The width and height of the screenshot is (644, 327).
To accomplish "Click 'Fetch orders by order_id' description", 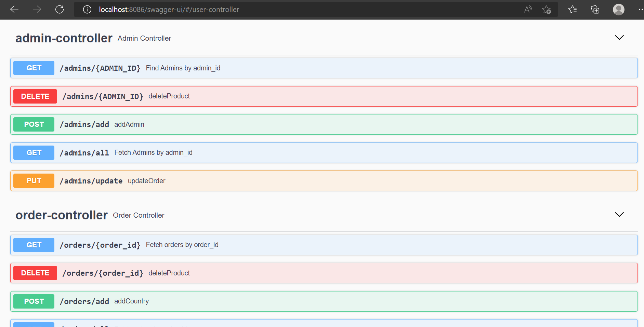I will click(182, 245).
